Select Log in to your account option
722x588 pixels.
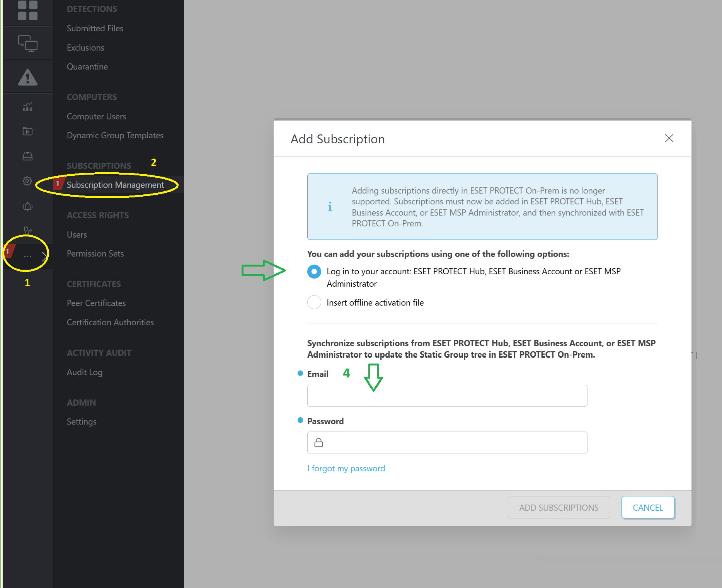(314, 272)
